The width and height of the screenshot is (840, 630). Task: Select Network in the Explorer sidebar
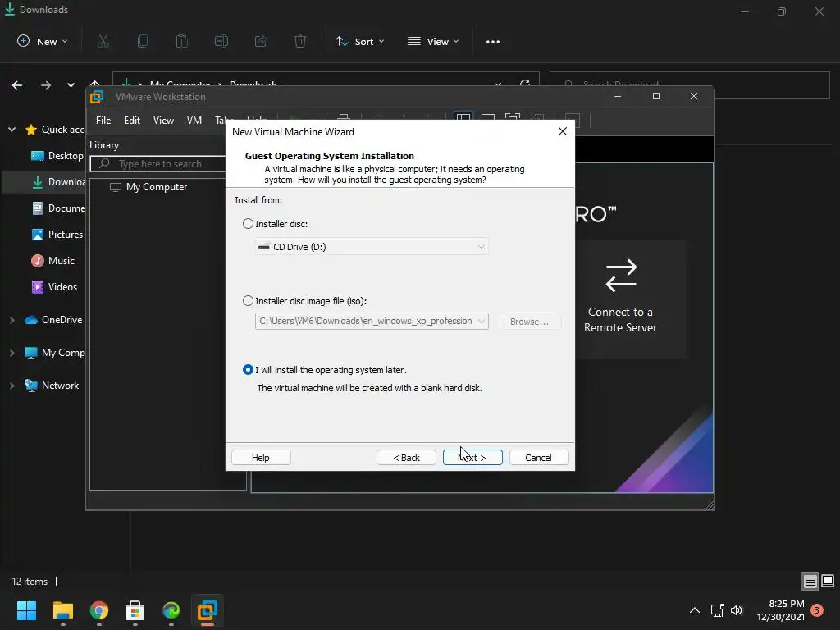tap(52, 386)
